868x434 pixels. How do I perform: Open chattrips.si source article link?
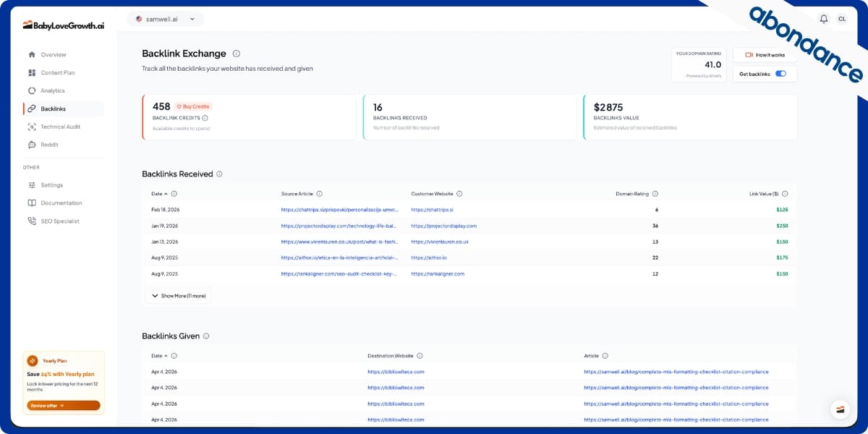pyautogui.click(x=339, y=210)
